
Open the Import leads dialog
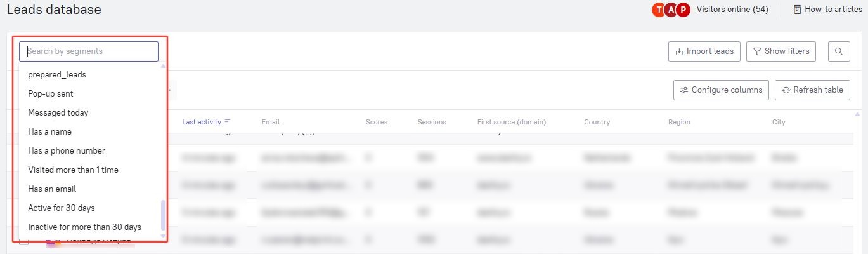pyautogui.click(x=704, y=51)
